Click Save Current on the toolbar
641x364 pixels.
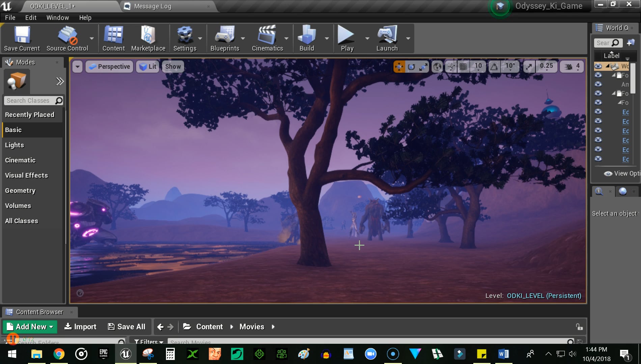(22, 38)
